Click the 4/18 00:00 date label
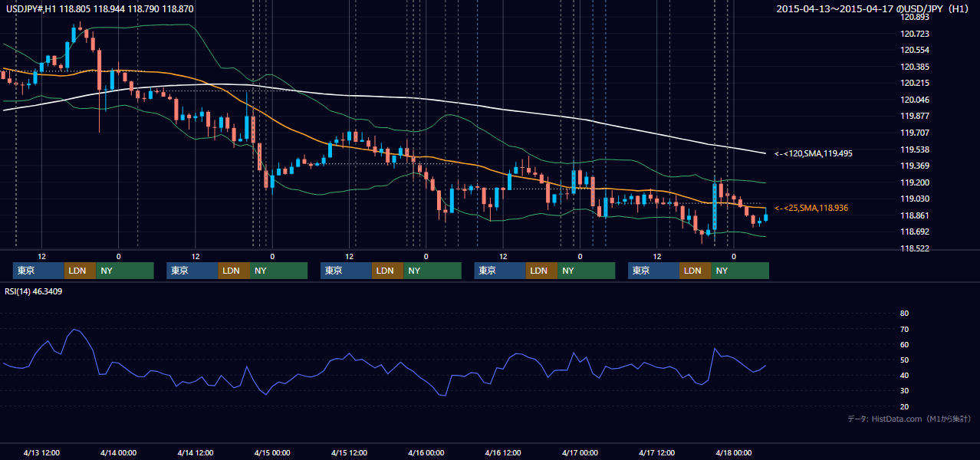980x460 pixels. [x=733, y=452]
